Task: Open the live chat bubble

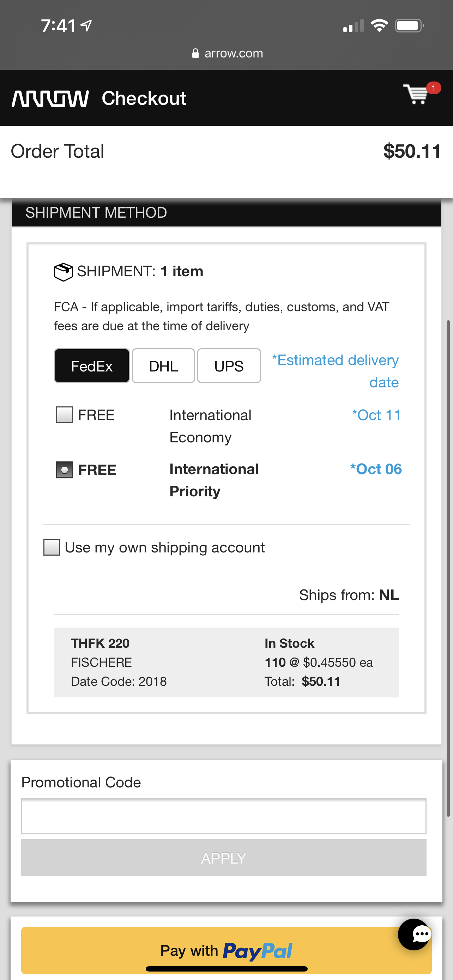Action: tap(415, 934)
